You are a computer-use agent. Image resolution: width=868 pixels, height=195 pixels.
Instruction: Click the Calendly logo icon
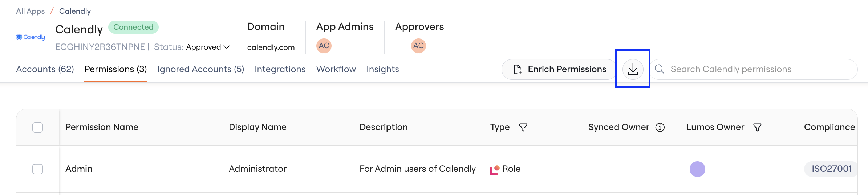pyautogui.click(x=31, y=37)
